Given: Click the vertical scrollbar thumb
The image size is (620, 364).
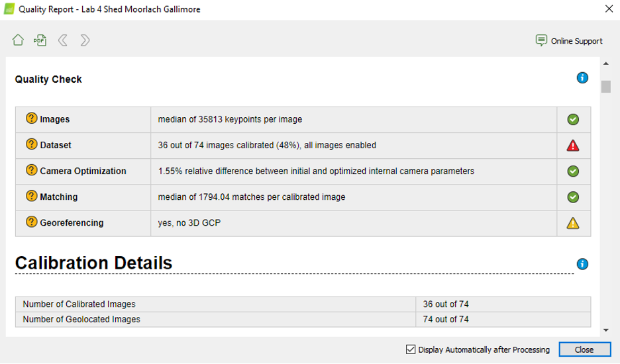Looking at the screenshot, I should 605,87.
